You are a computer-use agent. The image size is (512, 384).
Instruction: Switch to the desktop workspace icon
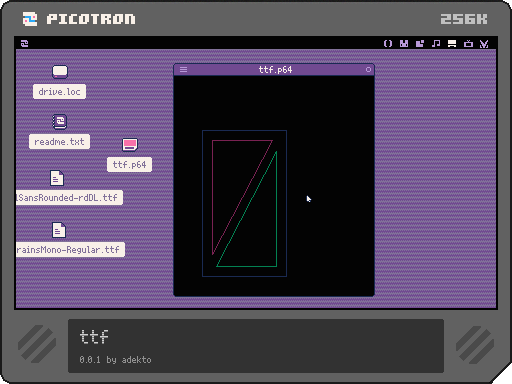click(x=452, y=44)
